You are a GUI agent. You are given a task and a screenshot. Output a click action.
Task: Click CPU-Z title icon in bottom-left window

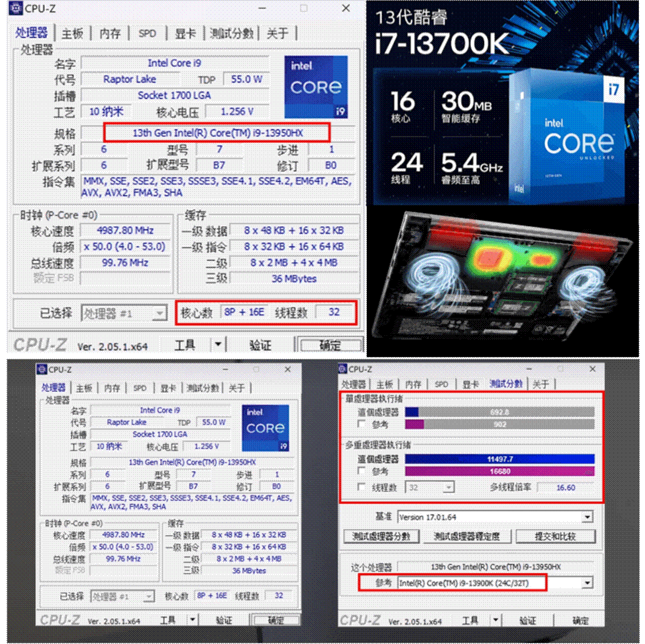point(42,369)
